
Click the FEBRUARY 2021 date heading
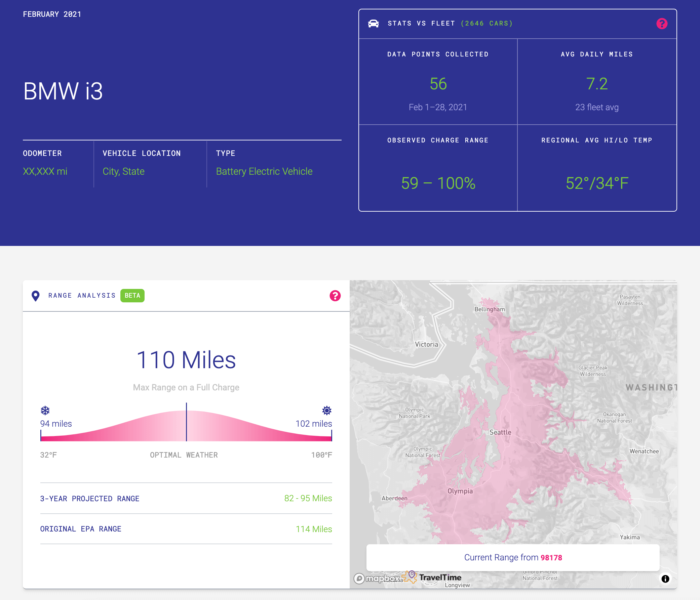pyautogui.click(x=52, y=14)
